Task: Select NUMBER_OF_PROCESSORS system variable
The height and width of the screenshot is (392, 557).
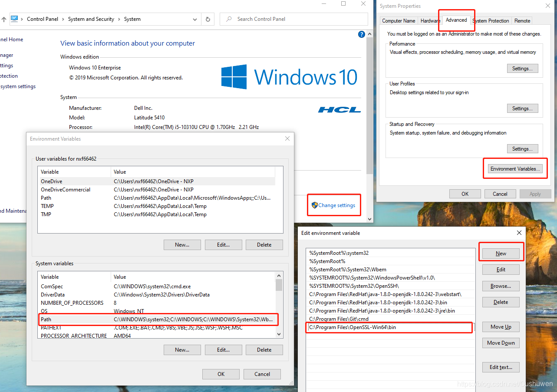Action: coord(156,303)
